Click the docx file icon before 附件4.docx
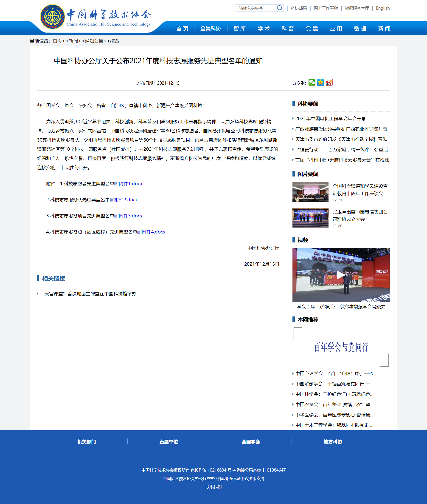Viewport: 427px width, 504px height. 139,232
